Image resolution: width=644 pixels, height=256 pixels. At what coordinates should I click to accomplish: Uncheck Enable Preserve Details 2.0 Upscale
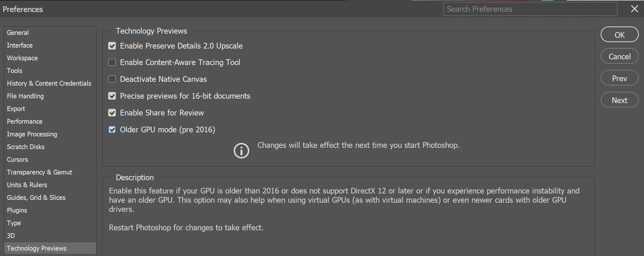coord(112,46)
